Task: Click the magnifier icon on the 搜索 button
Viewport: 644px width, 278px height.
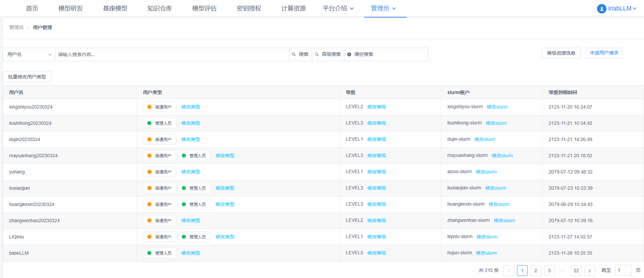Action: tap(294, 54)
